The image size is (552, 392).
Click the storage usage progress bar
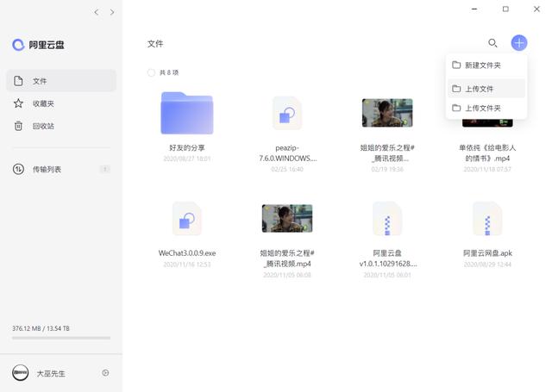(61, 339)
